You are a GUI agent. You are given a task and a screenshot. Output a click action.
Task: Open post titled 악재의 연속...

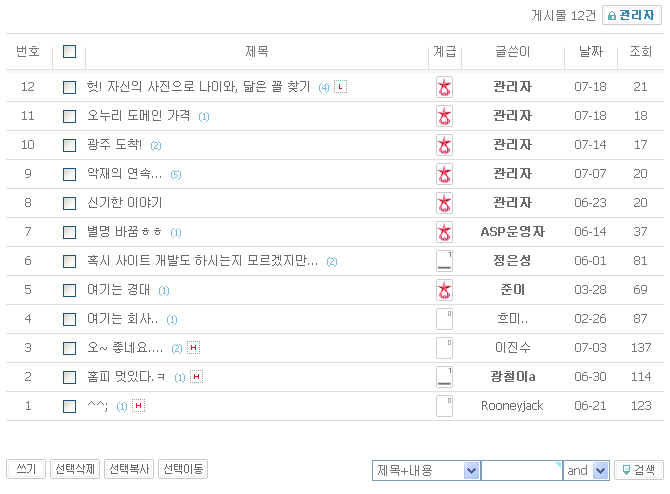coord(124,173)
